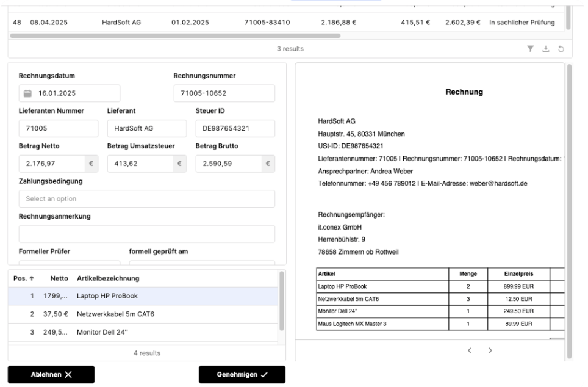
Task: Click inside the Rechnungsanmerkung field
Action: tap(146, 232)
